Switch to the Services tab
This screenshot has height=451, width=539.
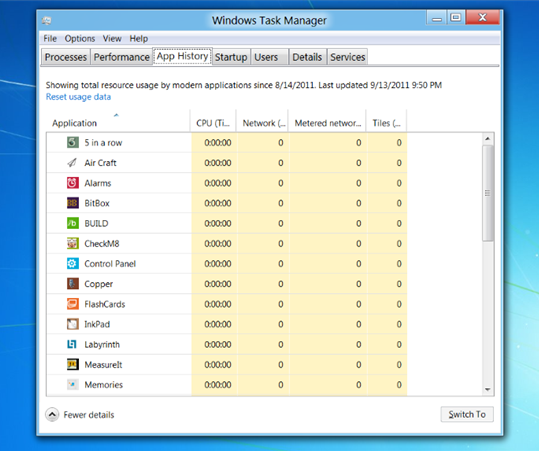[x=348, y=57]
